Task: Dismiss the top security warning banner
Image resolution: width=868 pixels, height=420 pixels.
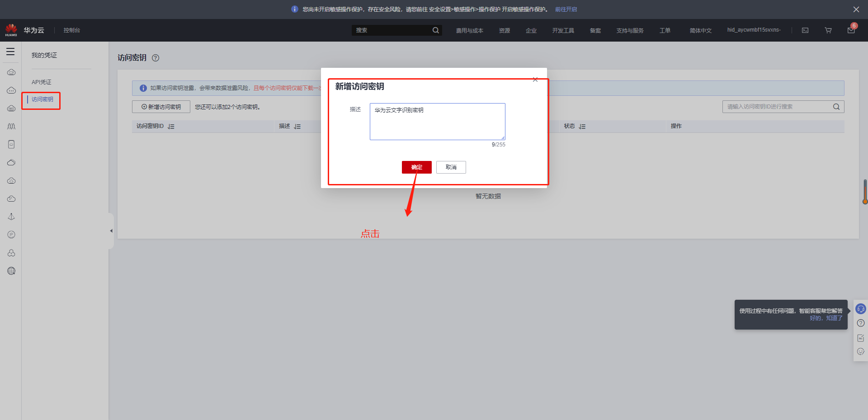Action: (856, 9)
